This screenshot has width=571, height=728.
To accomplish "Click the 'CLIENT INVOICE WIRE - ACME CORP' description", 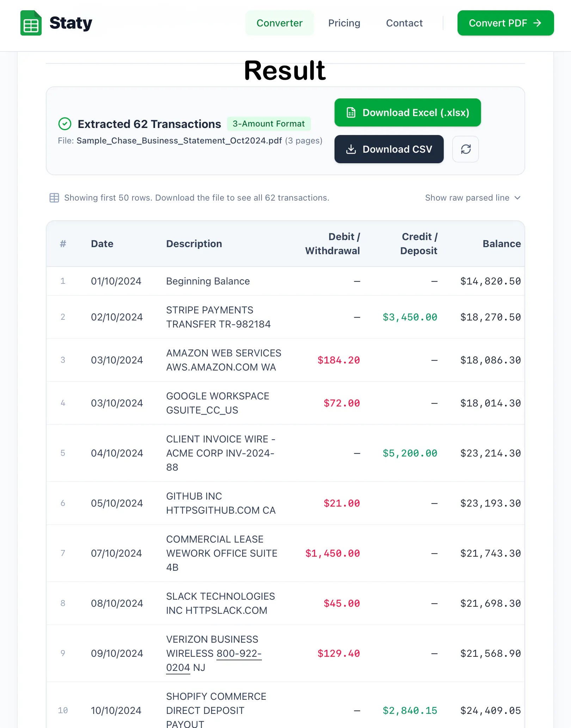I will [221, 453].
